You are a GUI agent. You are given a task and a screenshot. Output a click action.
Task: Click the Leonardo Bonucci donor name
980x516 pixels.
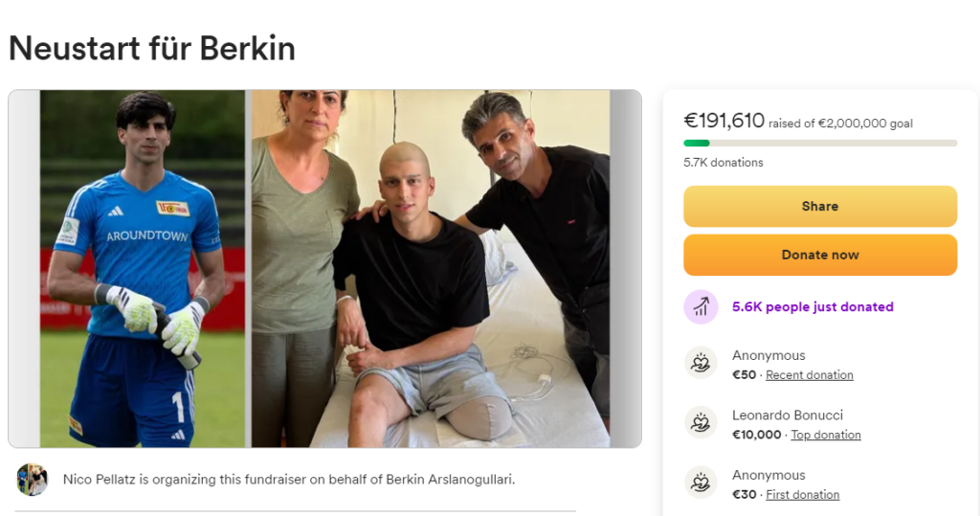(788, 415)
